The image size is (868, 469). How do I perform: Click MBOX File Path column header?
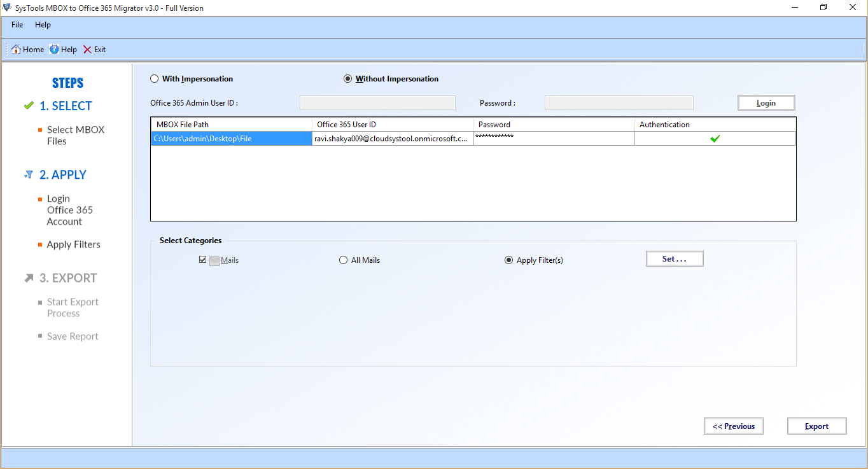click(231, 125)
